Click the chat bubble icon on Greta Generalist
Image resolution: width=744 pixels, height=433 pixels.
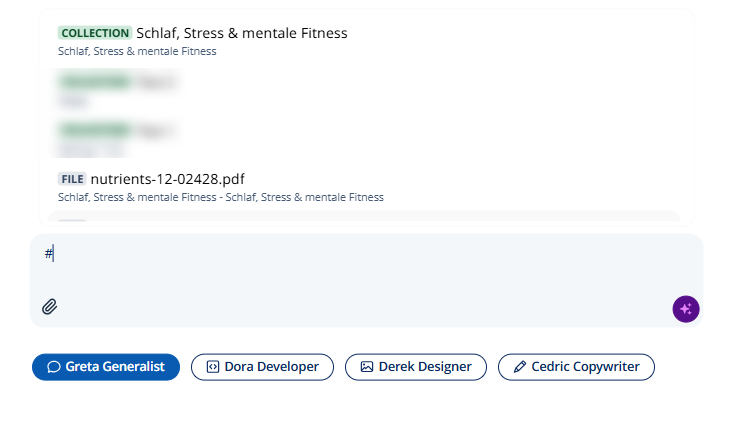54,367
